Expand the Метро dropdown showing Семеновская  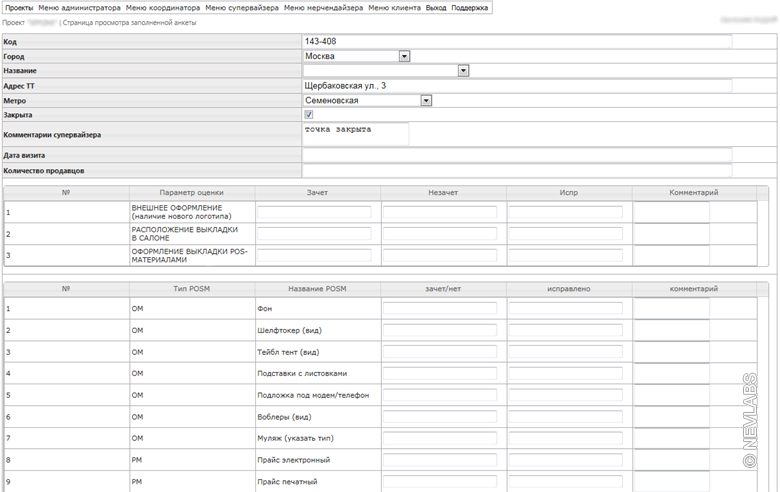tap(426, 100)
